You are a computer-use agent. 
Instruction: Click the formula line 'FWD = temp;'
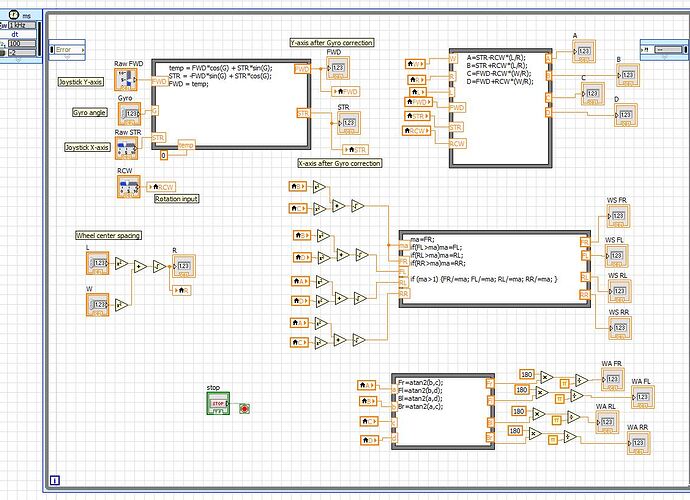[188, 84]
